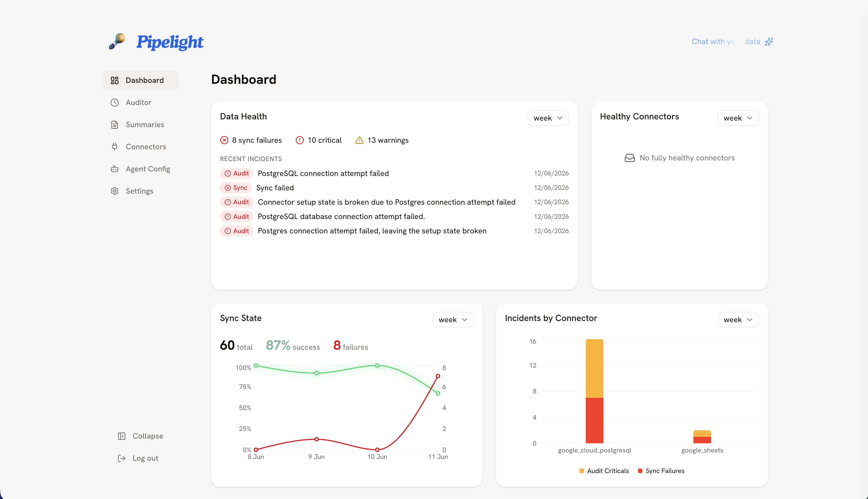Expand the Sync State week dropdown
868x499 pixels.
[453, 319]
